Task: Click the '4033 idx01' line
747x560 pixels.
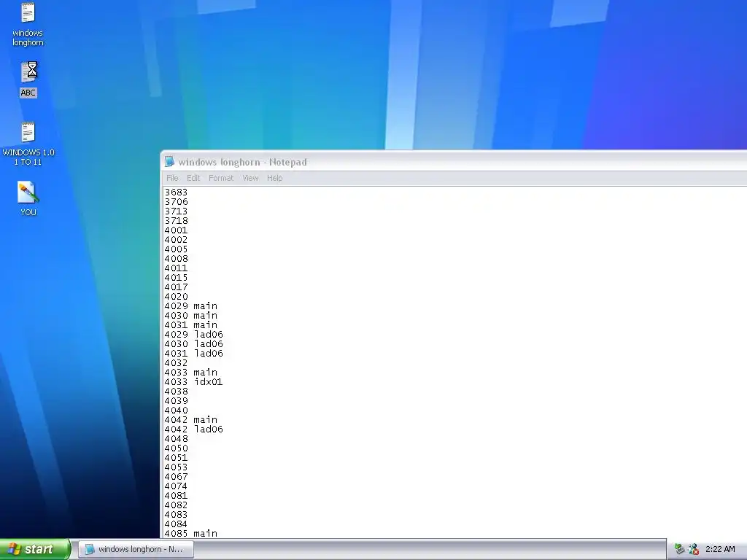Action: 193,382
